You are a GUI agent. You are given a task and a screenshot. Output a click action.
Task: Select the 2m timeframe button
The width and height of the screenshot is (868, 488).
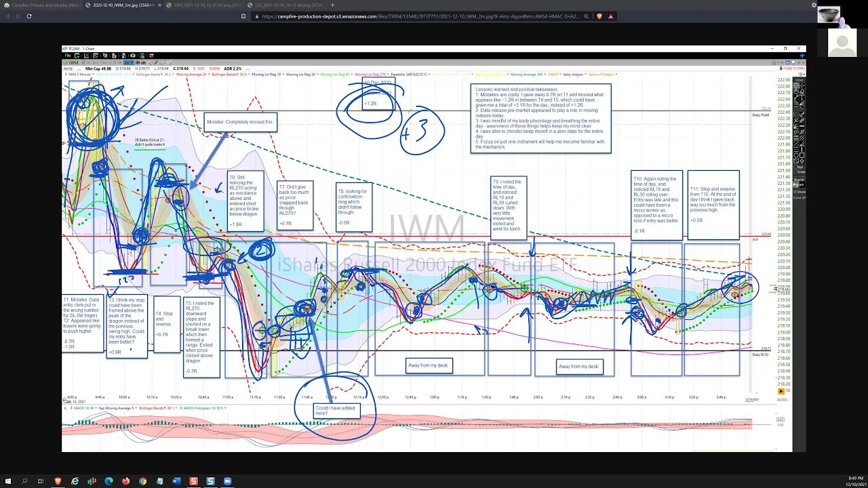[x=129, y=62]
